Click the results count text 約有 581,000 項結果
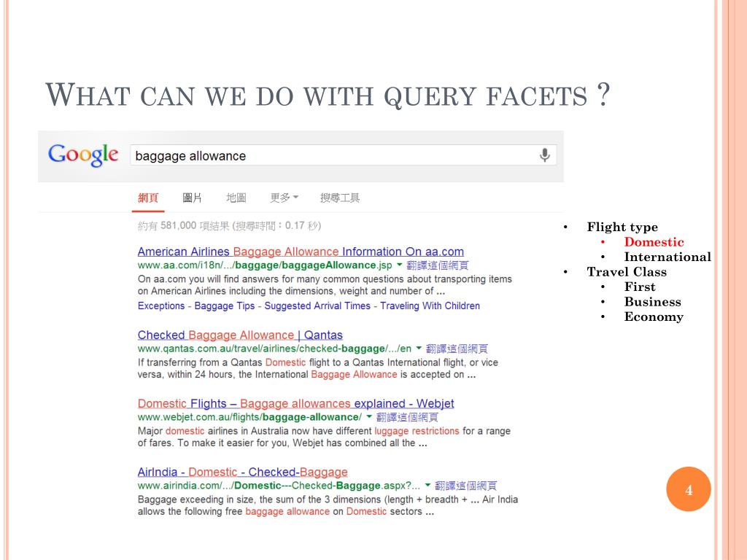 tap(229, 225)
